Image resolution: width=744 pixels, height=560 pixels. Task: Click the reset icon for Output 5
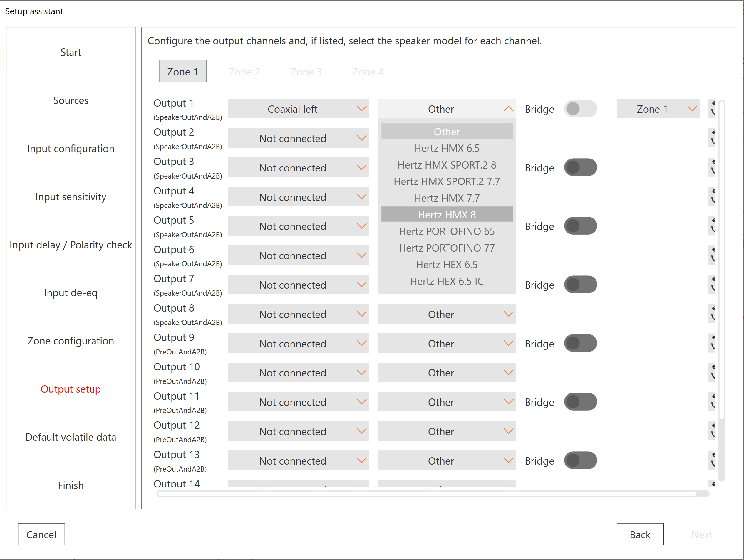(x=712, y=226)
